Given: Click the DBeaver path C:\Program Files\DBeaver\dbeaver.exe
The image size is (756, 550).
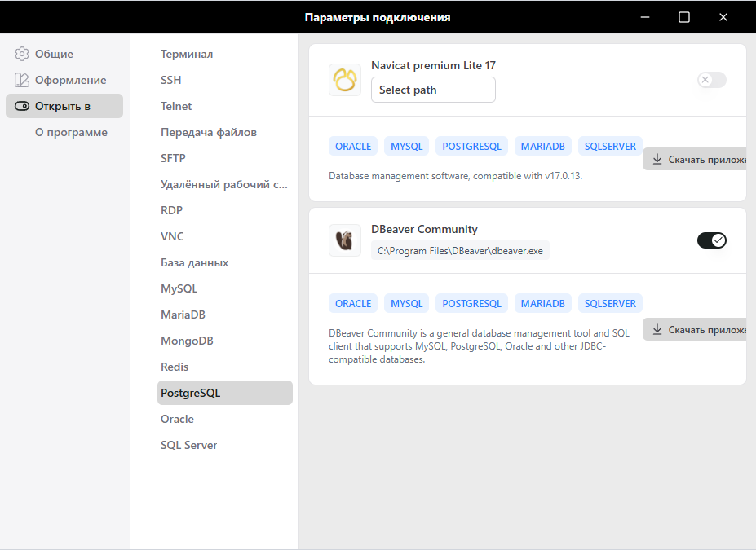Looking at the screenshot, I should pyautogui.click(x=460, y=251).
